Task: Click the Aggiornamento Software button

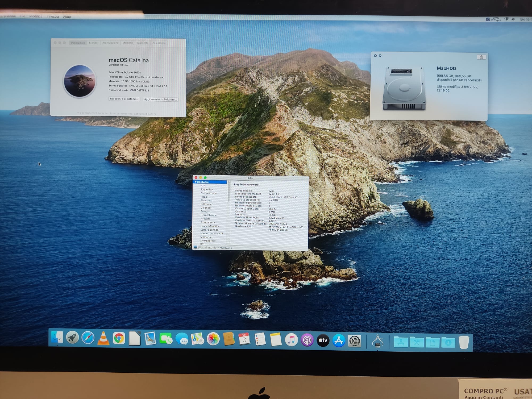Action: (160, 99)
